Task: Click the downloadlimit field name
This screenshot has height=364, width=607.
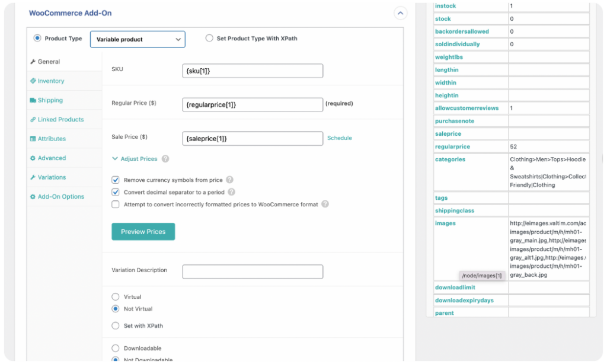Action: click(x=455, y=288)
